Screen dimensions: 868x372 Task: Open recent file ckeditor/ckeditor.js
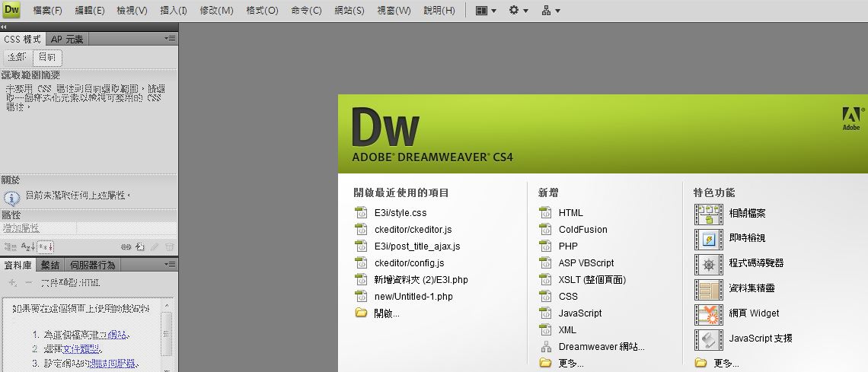[x=413, y=230]
